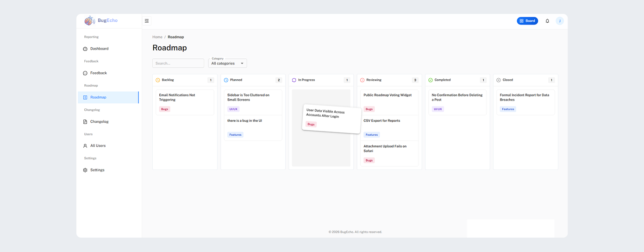
Task: Collapse sidebar using the menu toggle icon
Action: tap(147, 21)
